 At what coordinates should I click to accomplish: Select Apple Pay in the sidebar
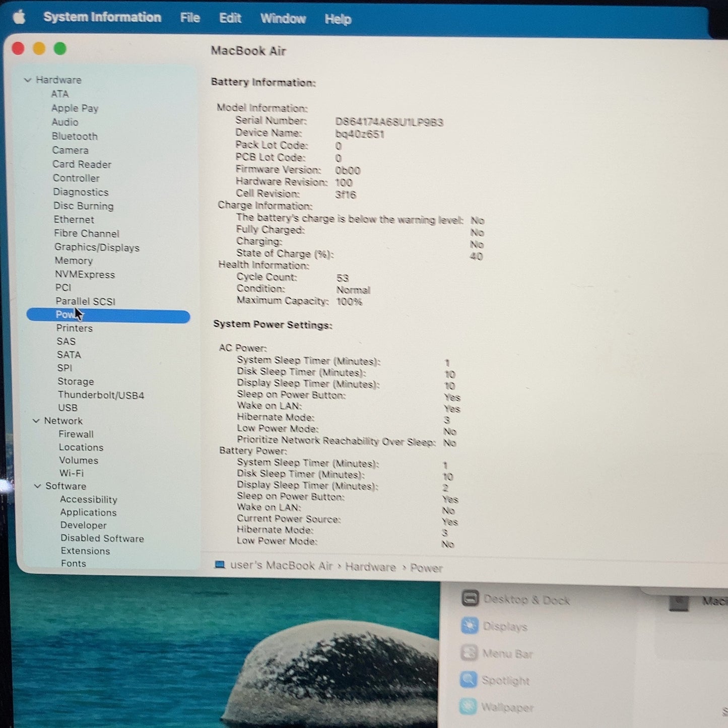[75, 108]
